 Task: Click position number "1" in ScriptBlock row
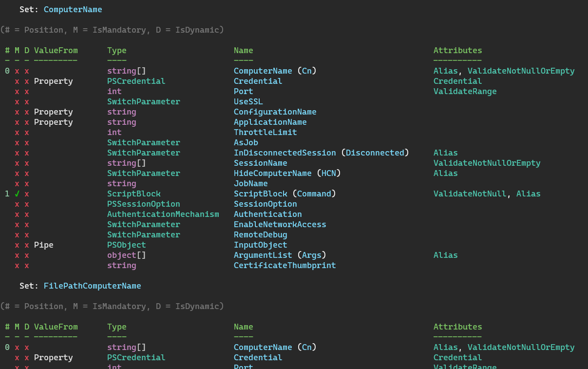tap(7, 194)
